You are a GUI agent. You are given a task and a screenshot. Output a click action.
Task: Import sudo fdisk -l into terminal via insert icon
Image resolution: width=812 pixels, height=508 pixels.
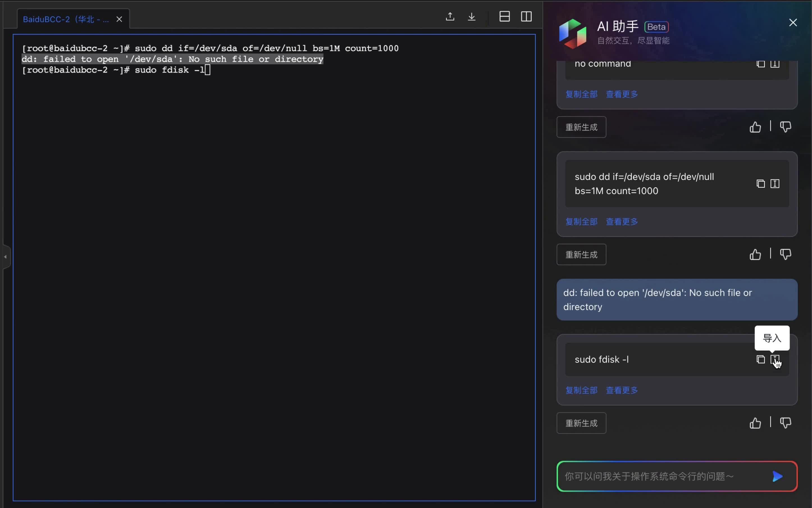coord(775,359)
